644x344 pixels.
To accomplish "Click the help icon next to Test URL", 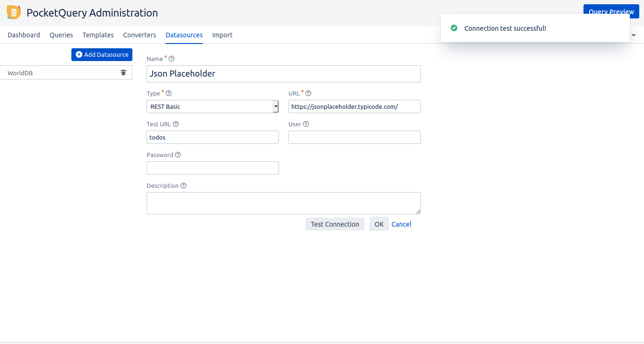I will [176, 124].
